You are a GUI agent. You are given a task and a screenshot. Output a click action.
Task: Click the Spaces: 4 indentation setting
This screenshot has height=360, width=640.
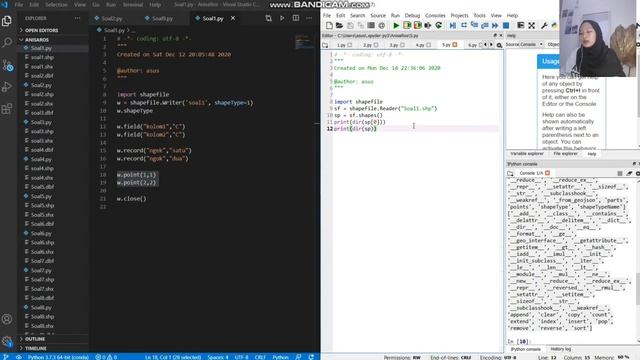pos(218,357)
